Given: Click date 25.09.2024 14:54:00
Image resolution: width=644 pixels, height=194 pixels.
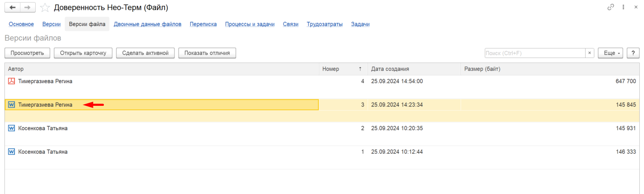Looking at the screenshot, I should click(397, 81).
